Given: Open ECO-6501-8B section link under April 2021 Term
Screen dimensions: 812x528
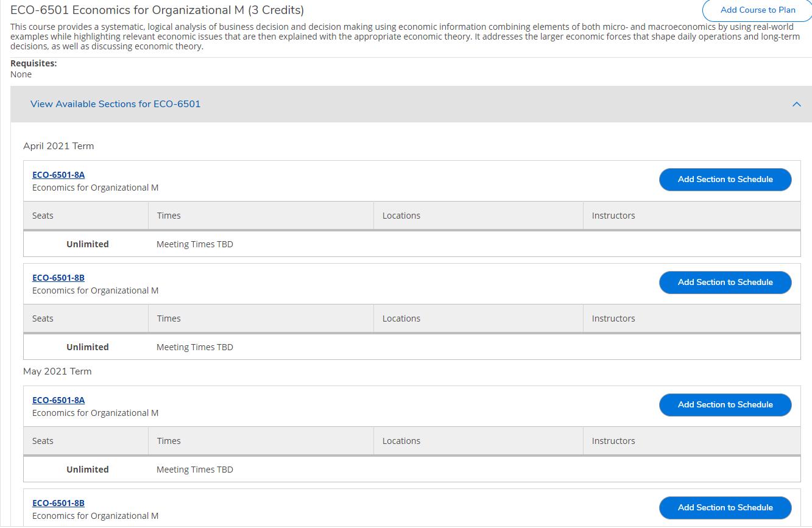Looking at the screenshot, I should pos(58,278).
